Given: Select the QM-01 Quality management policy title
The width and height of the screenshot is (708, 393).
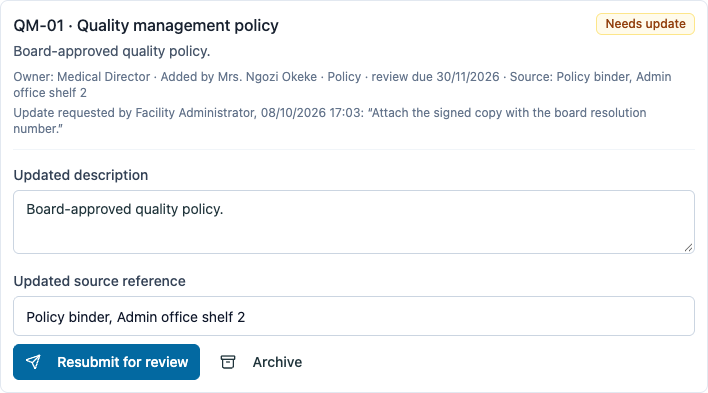Looking at the screenshot, I should (x=146, y=26).
